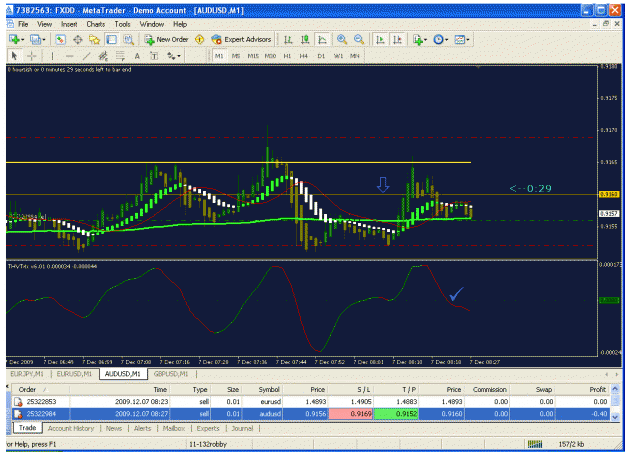Open the Account History tab
Viewport: 625px width, 452px height.
[x=71, y=428]
